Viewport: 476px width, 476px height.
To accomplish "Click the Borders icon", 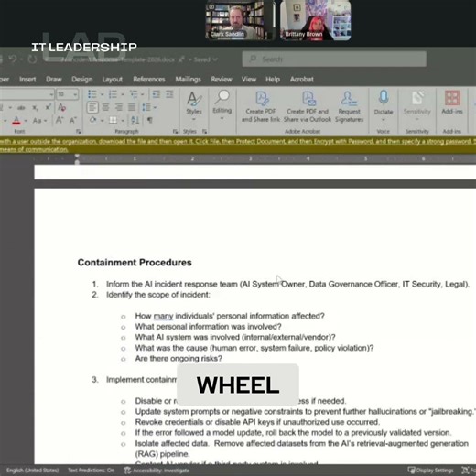I will [113, 120].
